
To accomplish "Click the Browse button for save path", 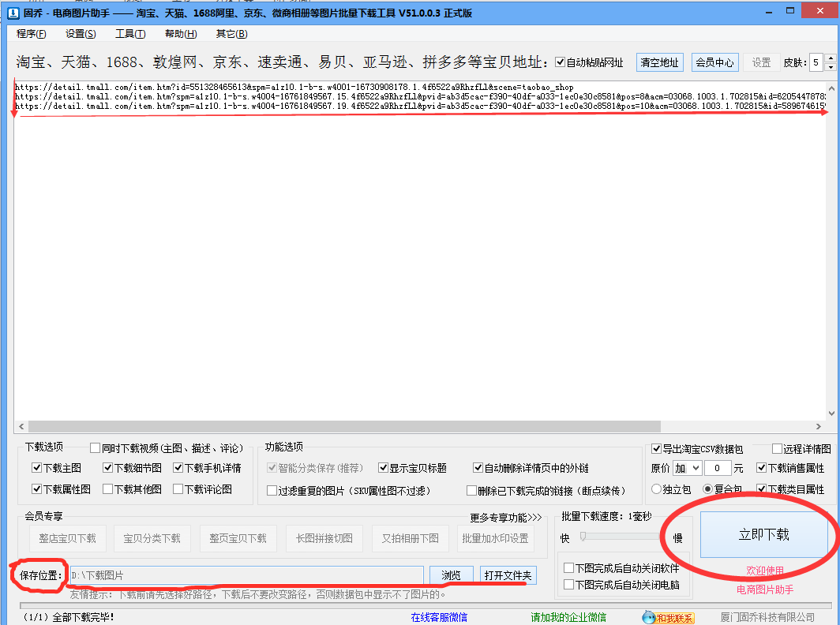I will tap(451, 575).
